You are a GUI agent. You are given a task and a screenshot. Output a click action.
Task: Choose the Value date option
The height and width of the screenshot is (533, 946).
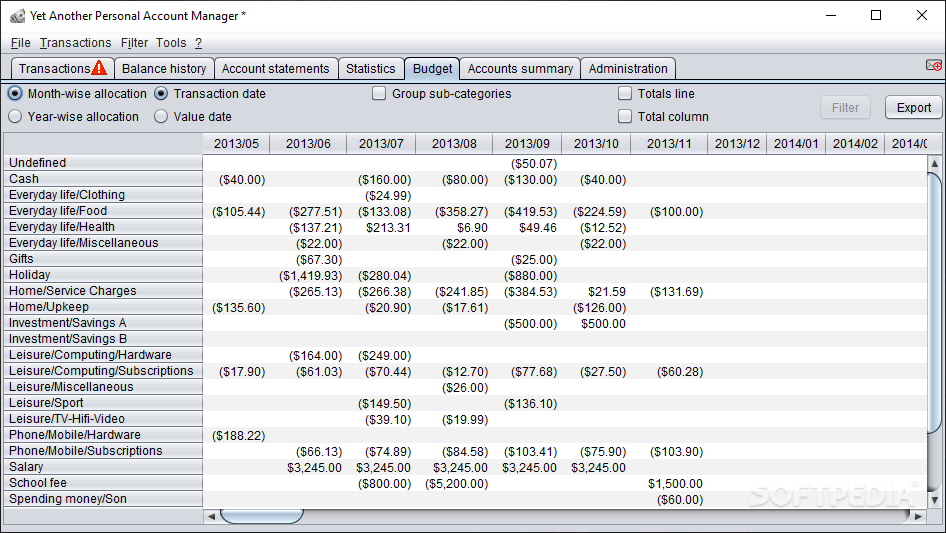coord(192,116)
